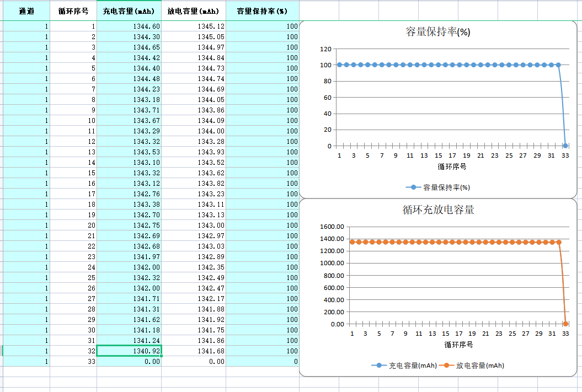Click discharge capacity cell 1343.00
Screen dimensions: 582x392
click(194, 225)
